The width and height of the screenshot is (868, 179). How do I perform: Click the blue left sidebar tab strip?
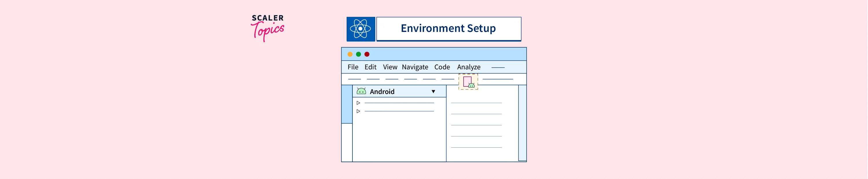pos(347,104)
